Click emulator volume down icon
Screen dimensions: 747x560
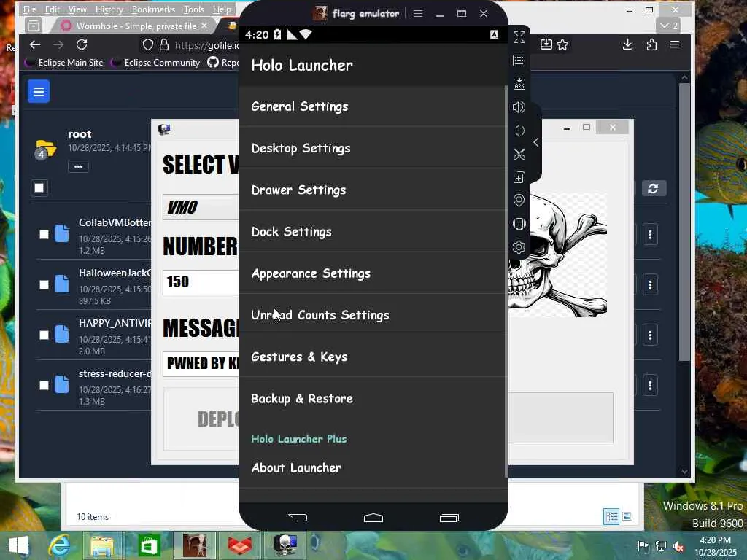[519, 131]
